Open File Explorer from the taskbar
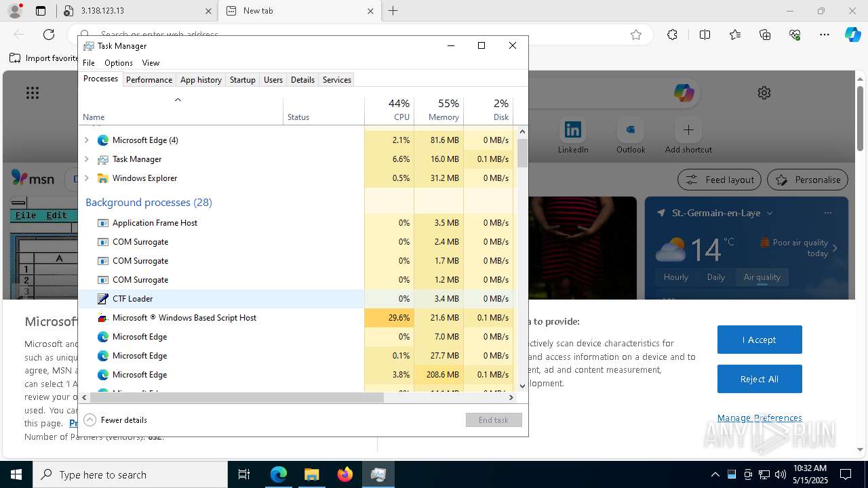Screen dimensions: 868x488 311,474
